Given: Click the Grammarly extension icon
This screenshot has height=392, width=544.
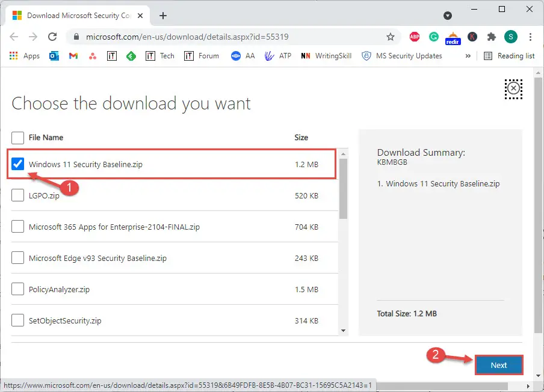Looking at the screenshot, I should (x=433, y=37).
